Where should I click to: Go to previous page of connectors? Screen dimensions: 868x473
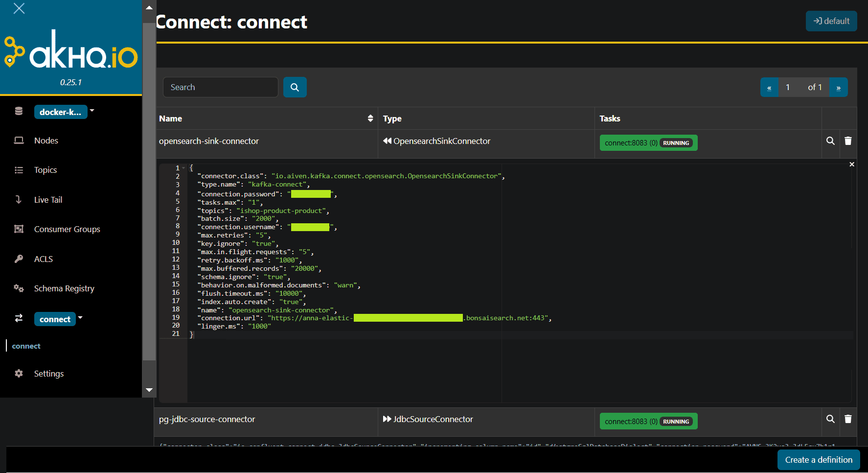(769, 88)
